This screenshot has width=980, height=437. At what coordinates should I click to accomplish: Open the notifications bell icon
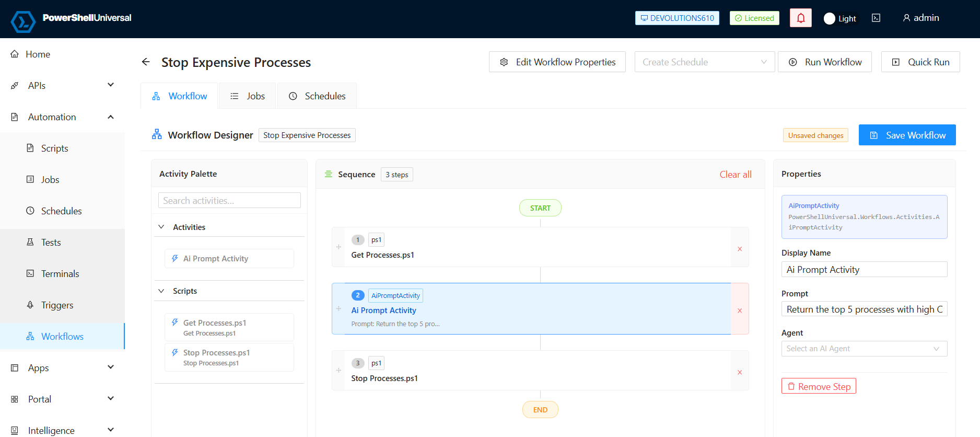click(801, 18)
